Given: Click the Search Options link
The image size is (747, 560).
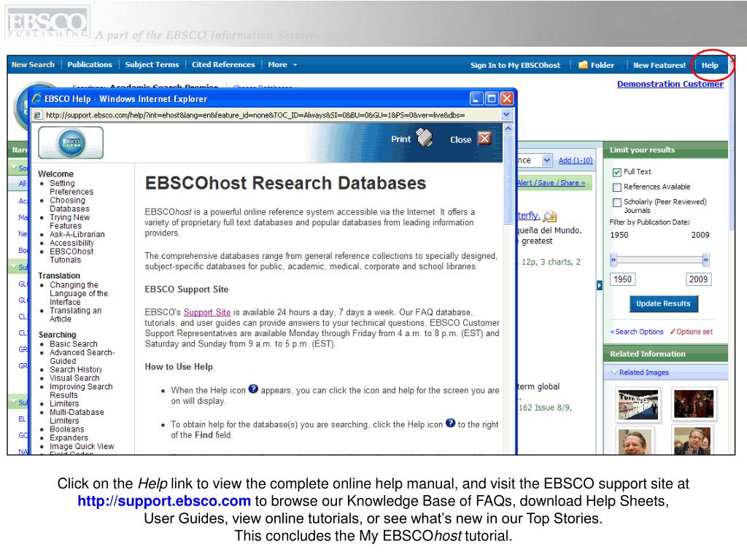Looking at the screenshot, I should (x=637, y=332).
